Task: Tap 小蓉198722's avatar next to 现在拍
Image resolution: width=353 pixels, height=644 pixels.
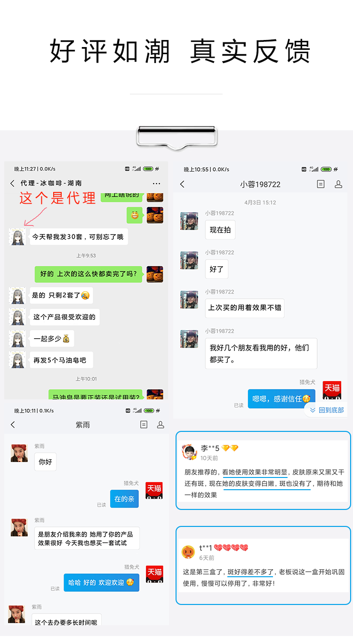Action: [189, 221]
